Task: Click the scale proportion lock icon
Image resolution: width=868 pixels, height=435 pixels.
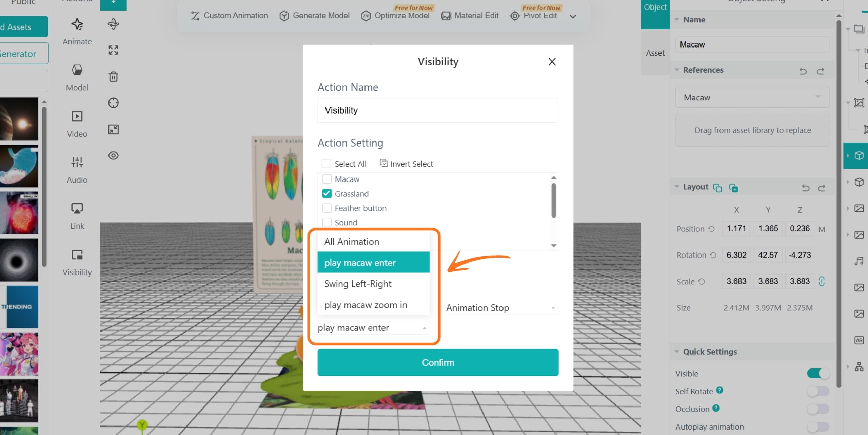Action: tap(822, 281)
